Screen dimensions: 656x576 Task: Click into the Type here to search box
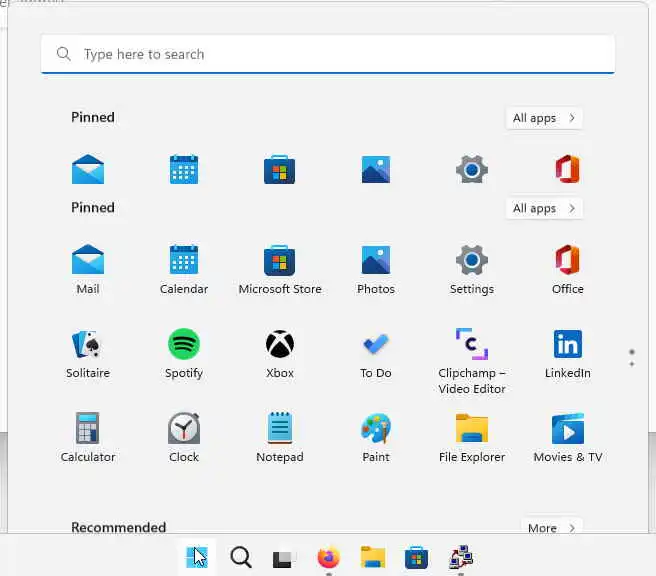(x=328, y=54)
